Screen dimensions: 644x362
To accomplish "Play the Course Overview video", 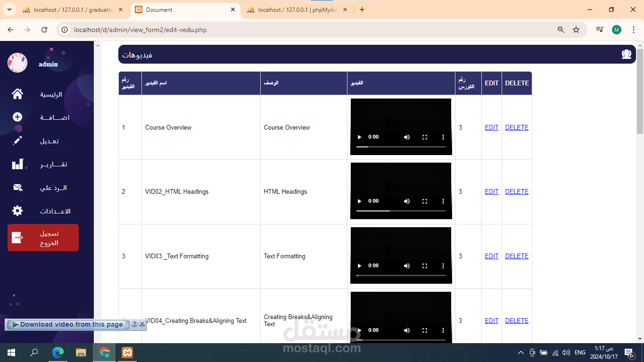I will pos(359,137).
